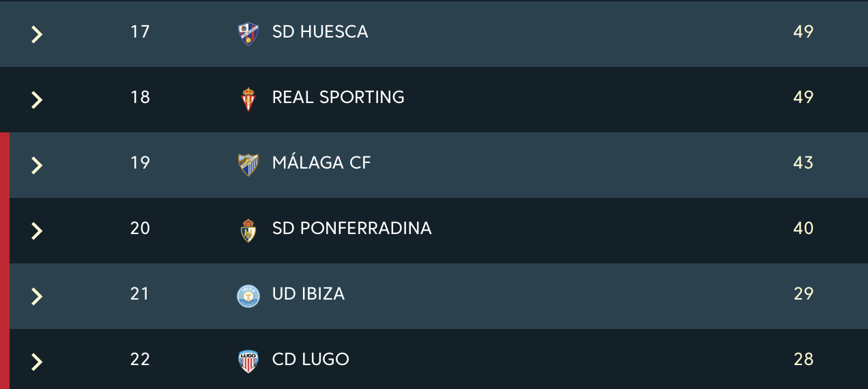Screen dimensions: 868x389
Task: Expand the Málaga CF row chevron
Action: click(37, 165)
